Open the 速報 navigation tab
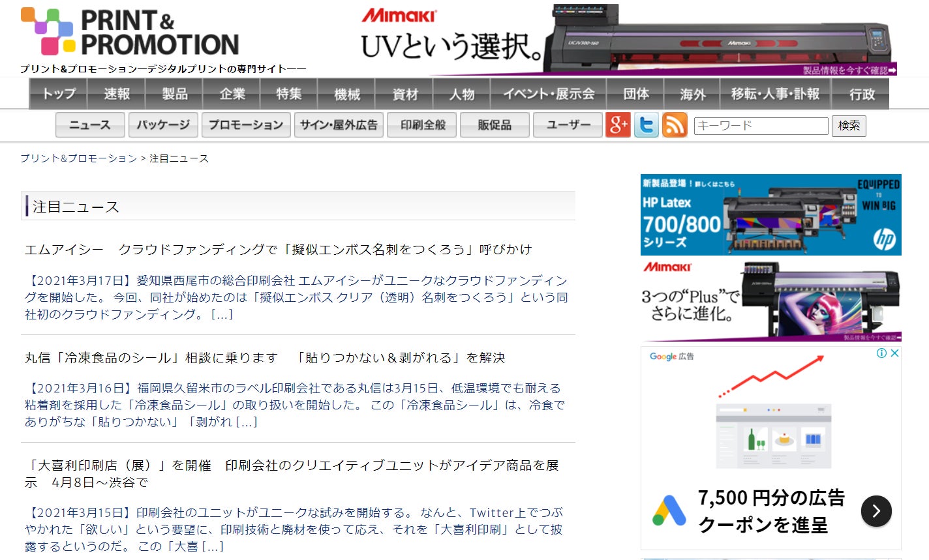This screenshot has width=929, height=560. (x=116, y=94)
